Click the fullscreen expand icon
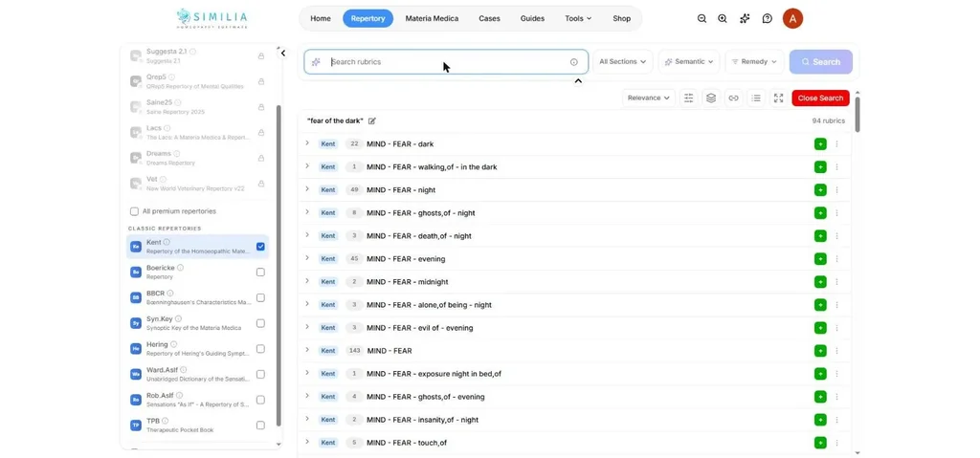This screenshot has width=980, height=458. [778, 98]
